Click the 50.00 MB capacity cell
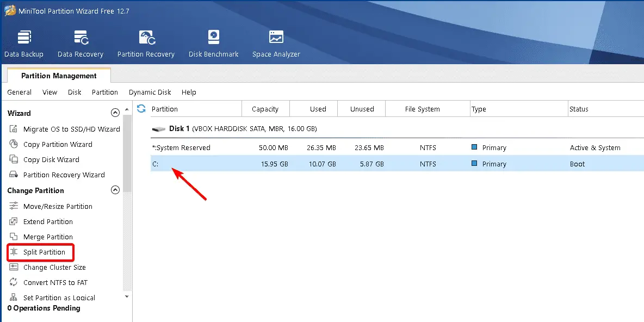Image resolution: width=644 pixels, height=322 pixels. click(274, 147)
